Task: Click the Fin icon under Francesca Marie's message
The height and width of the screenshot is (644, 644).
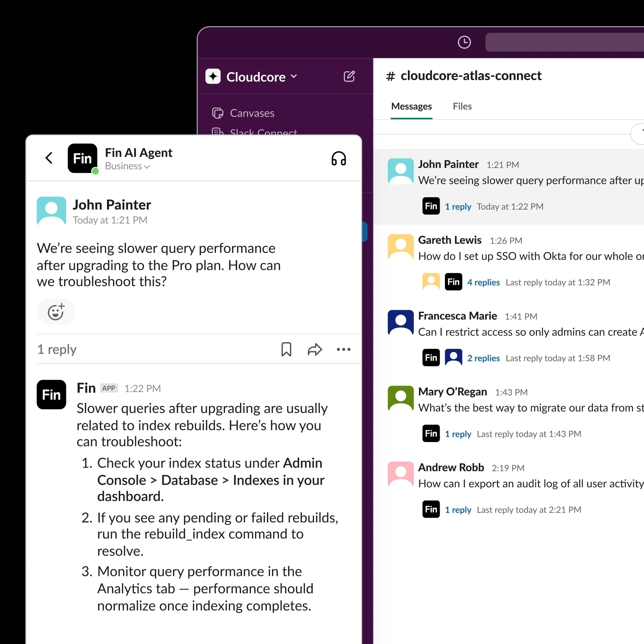Action: (431, 358)
